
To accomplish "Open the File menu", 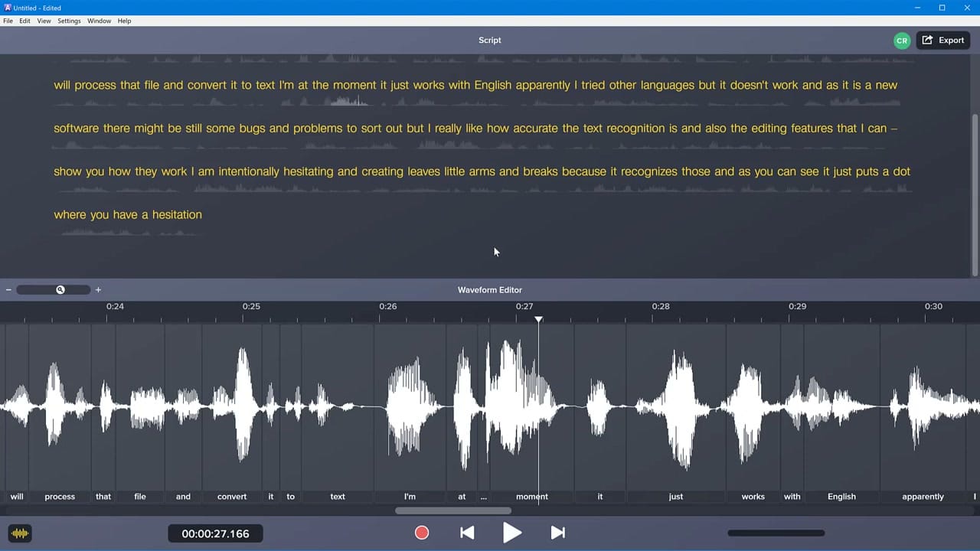I will (x=8, y=21).
